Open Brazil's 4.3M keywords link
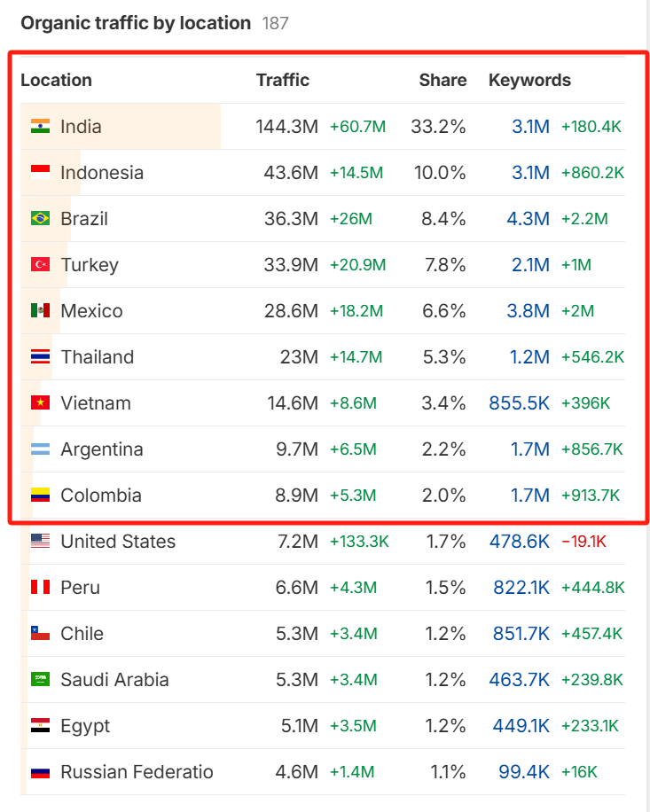The image size is (650, 812). pos(530,219)
